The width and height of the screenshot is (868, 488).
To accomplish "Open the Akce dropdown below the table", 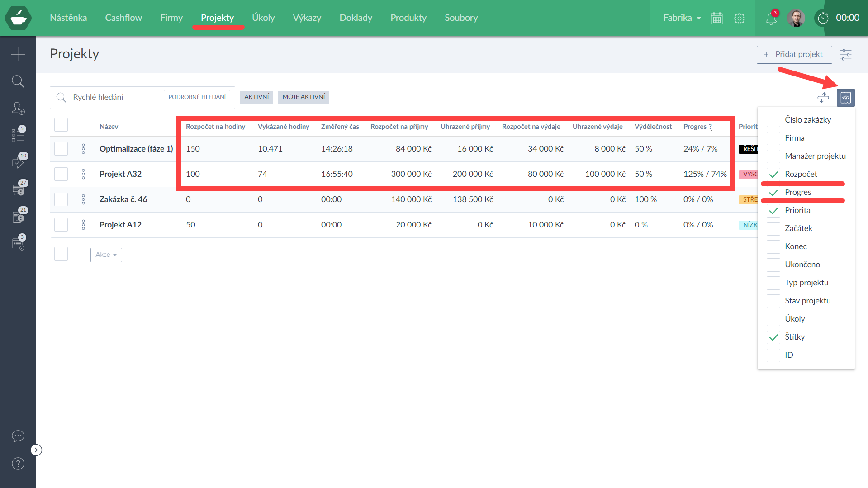I will pos(106,255).
